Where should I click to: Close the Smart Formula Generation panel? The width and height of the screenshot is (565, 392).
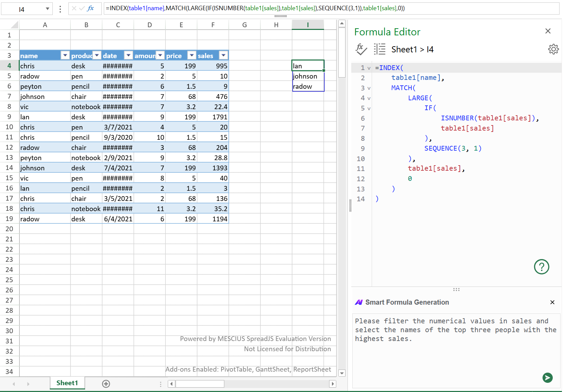552,302
